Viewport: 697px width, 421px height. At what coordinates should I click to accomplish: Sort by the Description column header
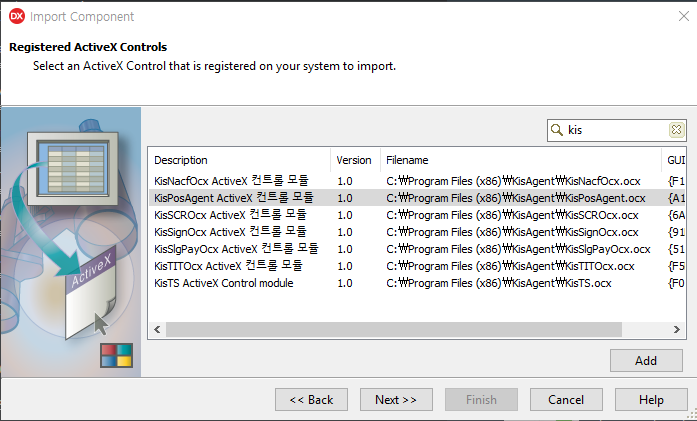[x=240, y=160]
